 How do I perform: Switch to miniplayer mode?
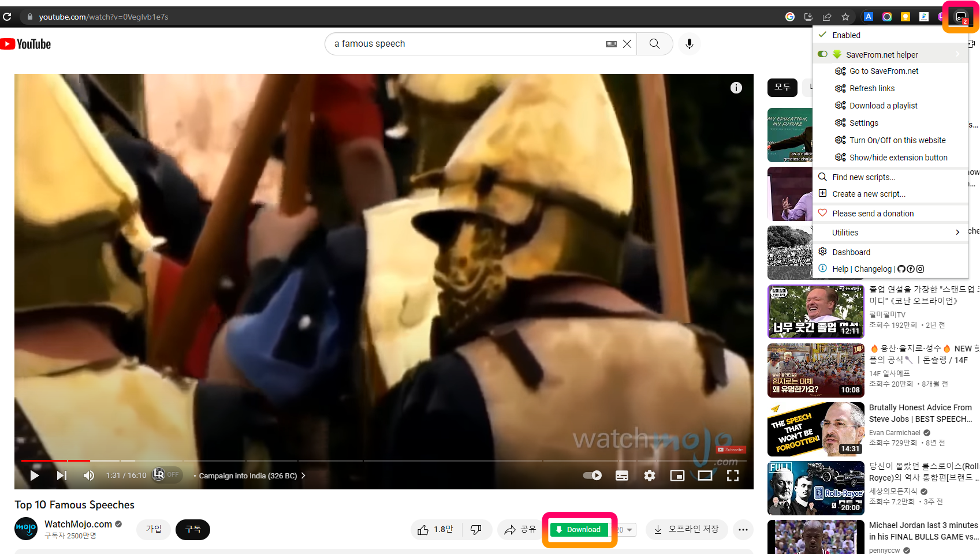tap(677, 476)
